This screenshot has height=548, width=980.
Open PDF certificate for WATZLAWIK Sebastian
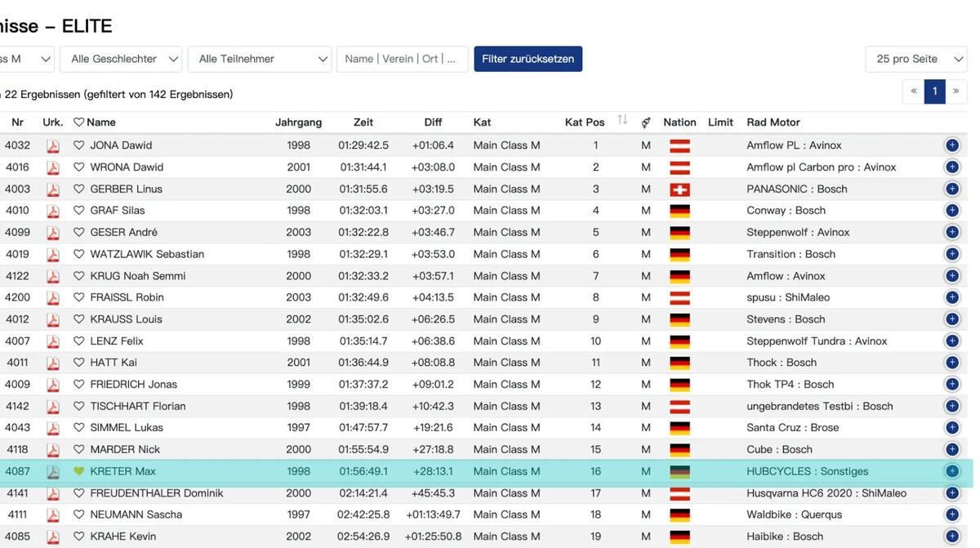(53, 254)
